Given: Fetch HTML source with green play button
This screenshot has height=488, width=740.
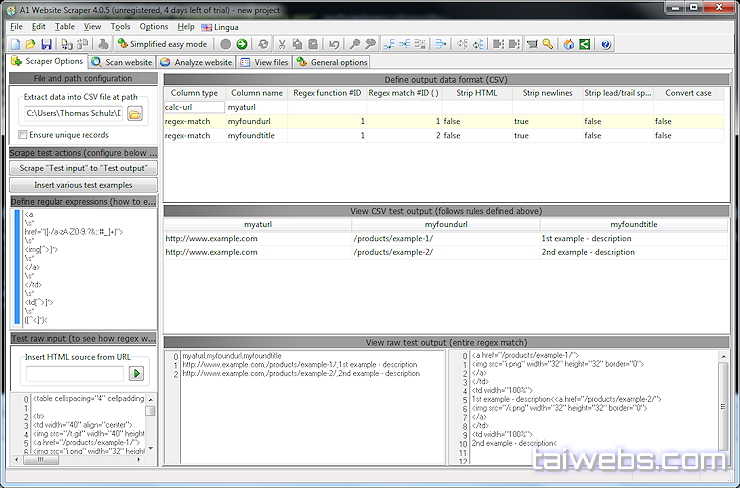Looking at the screenshot, I should 136,373.
